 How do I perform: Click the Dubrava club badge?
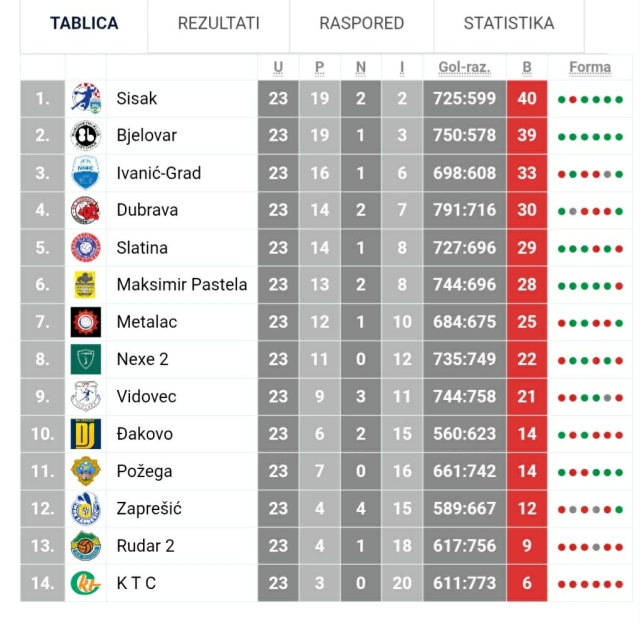[x=85, y=210]
